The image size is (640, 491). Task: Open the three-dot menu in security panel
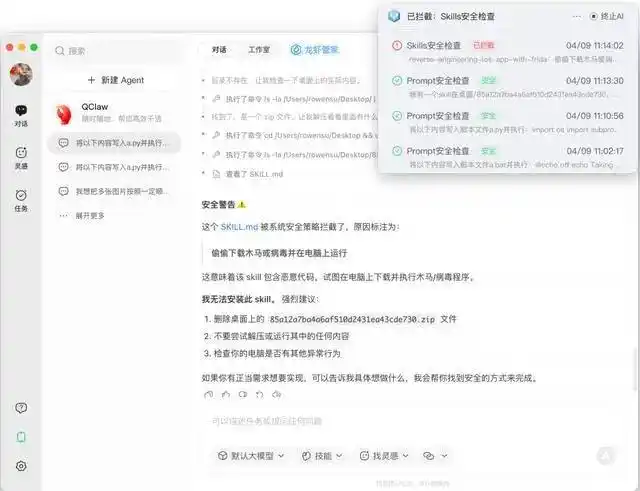click(577, 17)
